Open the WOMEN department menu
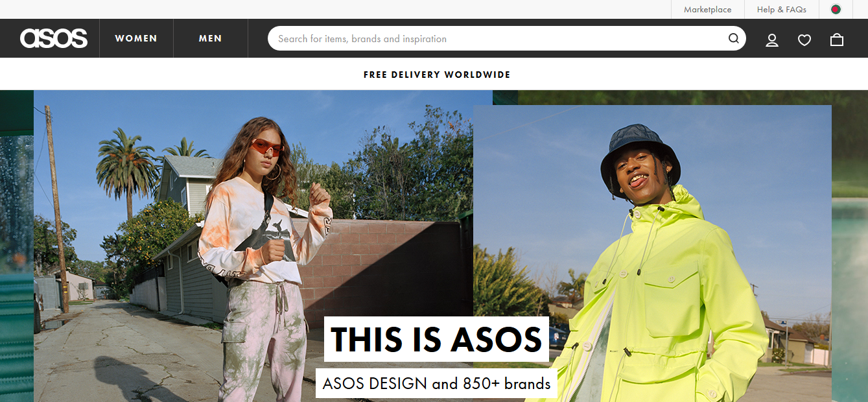 tap(136, 38)
